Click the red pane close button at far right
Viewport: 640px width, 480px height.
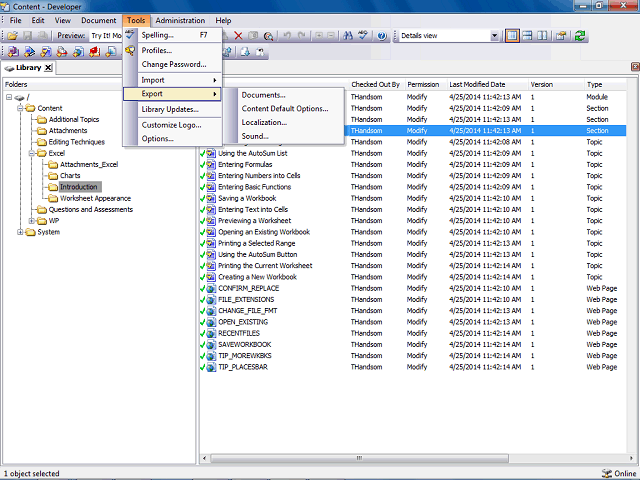[x=635, y=67]
